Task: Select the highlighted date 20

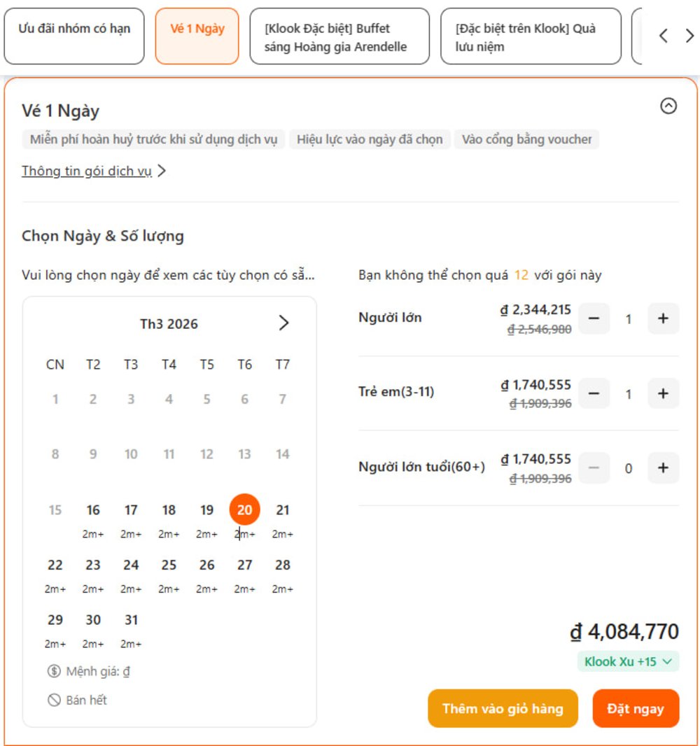Action: 244,509
